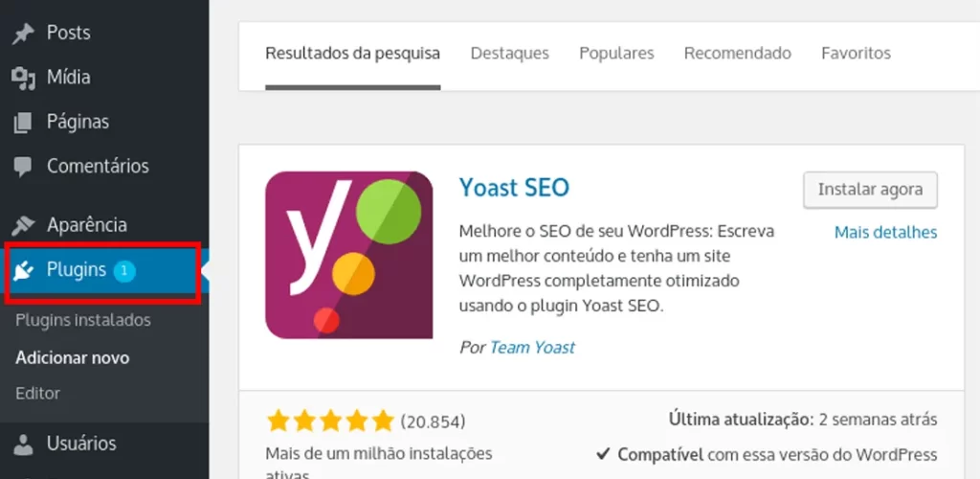The image size is (980, 479).
Task: Click the Posts pushpin icon
Action: click(x=23, y=34)
